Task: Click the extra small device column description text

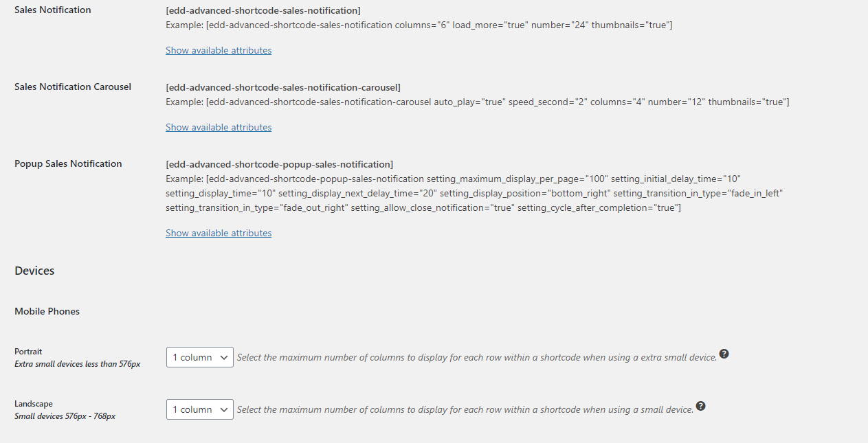Action: pos(477,357)
